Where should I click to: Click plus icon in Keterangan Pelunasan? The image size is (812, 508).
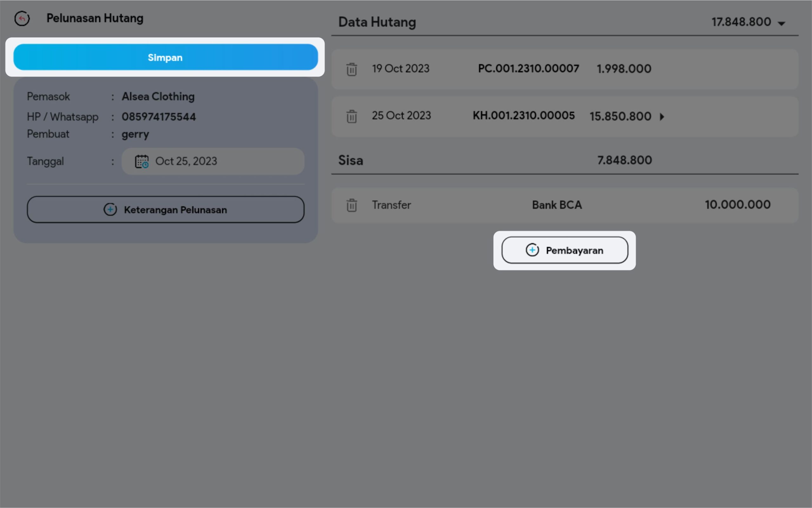[110, 210]
